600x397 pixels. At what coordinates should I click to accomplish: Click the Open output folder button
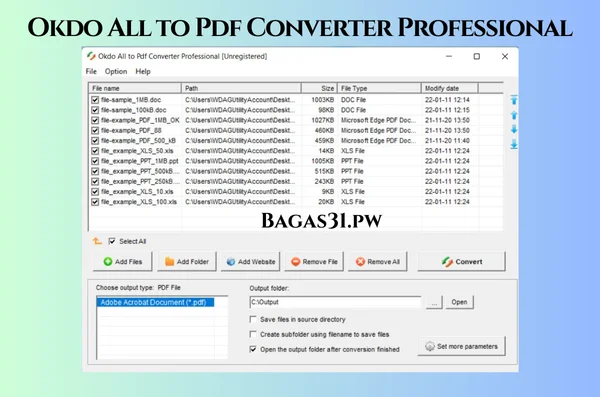point(460,302)
